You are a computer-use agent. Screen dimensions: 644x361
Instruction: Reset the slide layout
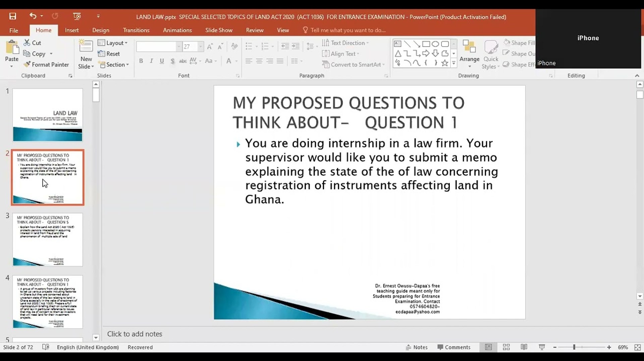click(x=109, y=54)
